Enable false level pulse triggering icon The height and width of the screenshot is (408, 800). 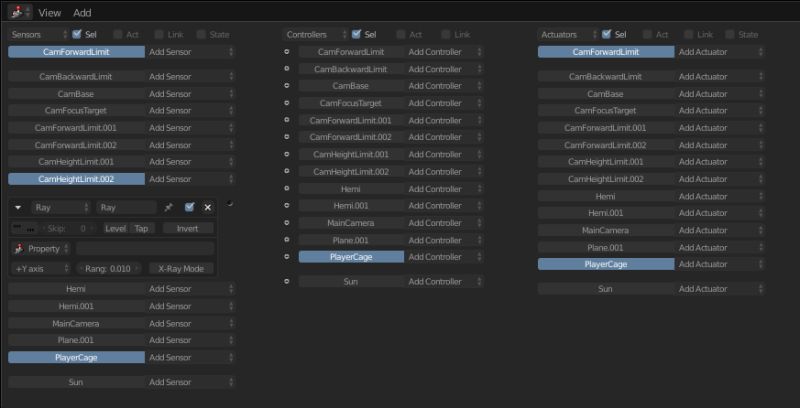(x=31, y=228)
